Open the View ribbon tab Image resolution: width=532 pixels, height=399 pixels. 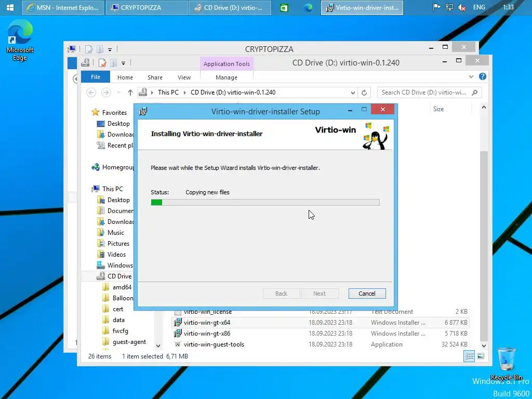(184, 77)
